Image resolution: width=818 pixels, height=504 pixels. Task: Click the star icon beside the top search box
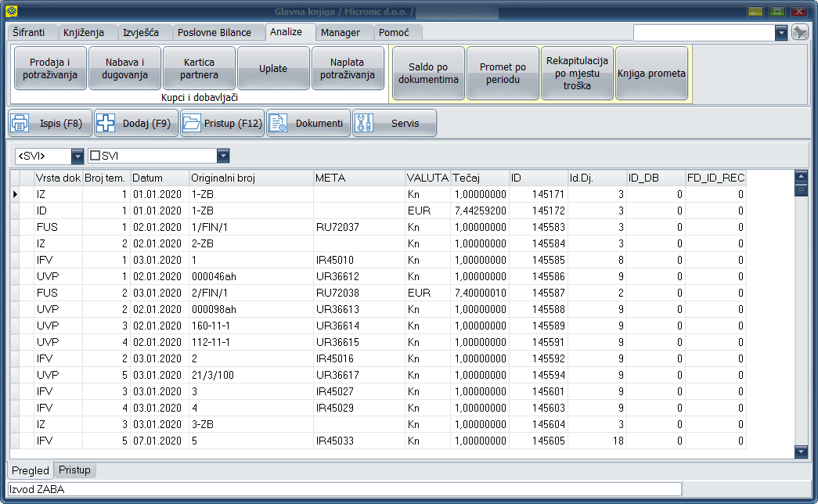[x=799, y=32]
